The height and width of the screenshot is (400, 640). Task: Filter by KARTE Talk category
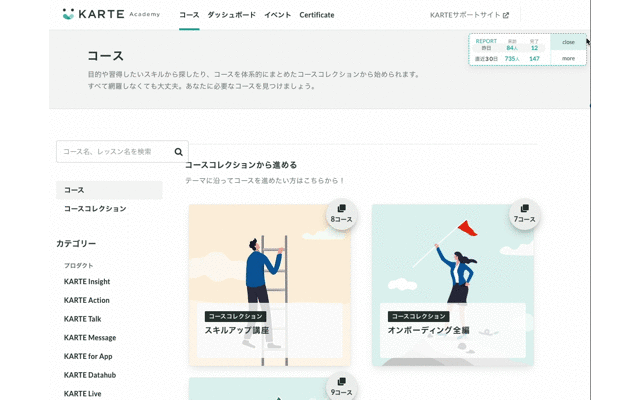(x=82, y=319)
